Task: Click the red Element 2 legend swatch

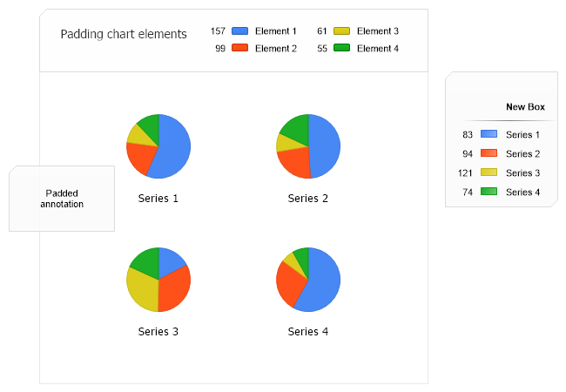Action: pyautogui.click(x=240, y=49)
